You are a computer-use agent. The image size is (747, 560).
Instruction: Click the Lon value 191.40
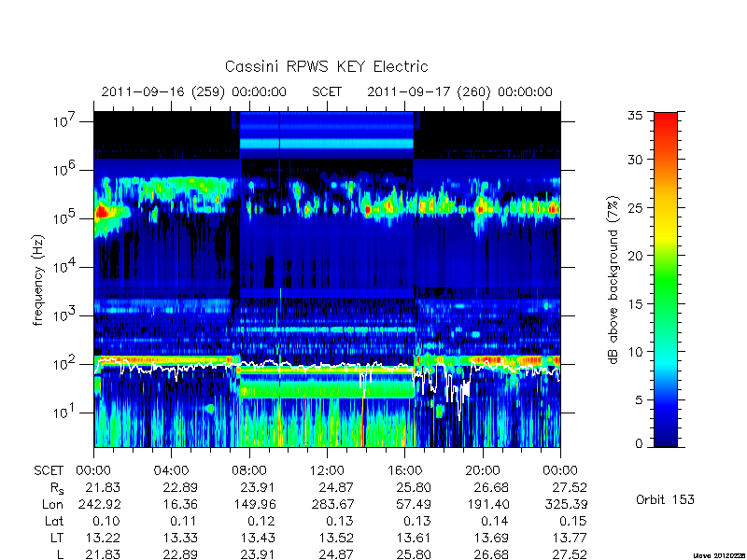coord(490,504)
